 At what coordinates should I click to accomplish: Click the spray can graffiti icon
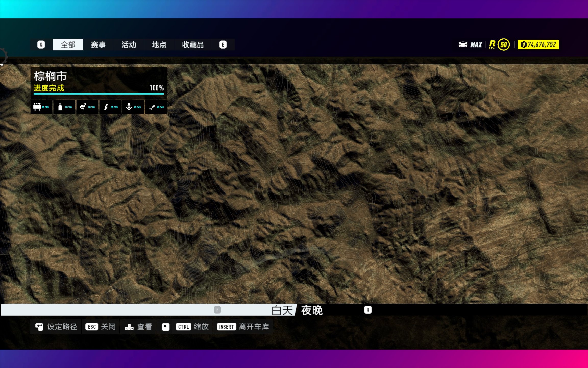(60, 107)
